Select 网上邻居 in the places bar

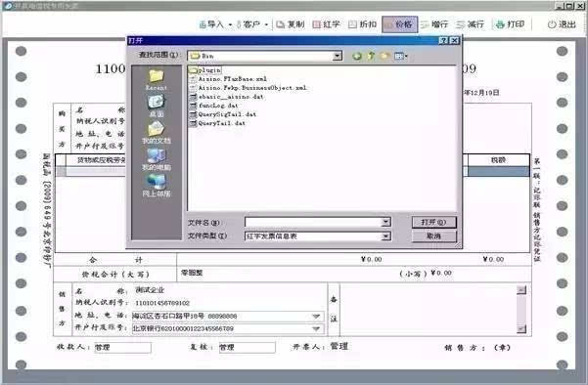click(156, 186)
